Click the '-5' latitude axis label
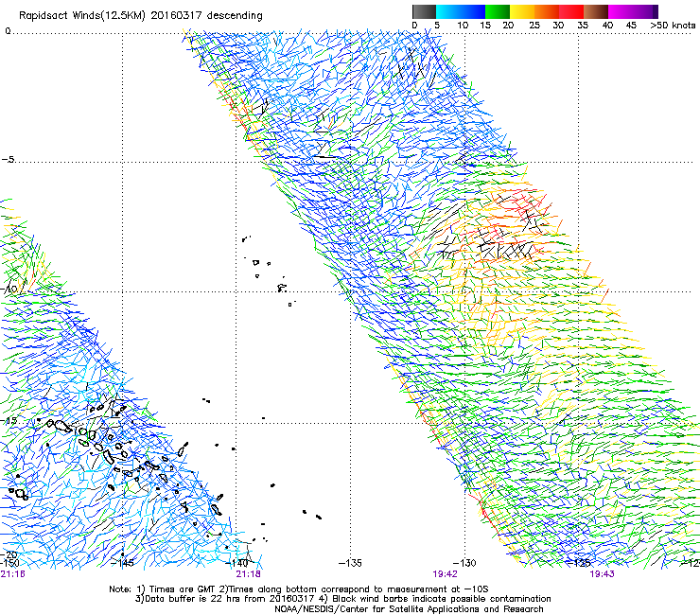700x615 pixels. coord(9,160)
